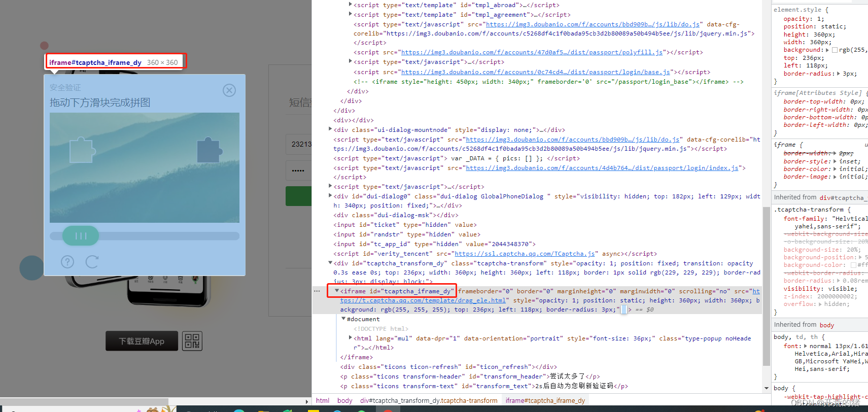This screenshot has height=412, width=868.
Task: Expand the background shorthand triangle in element.style
Action: click(x=827, y=50)
